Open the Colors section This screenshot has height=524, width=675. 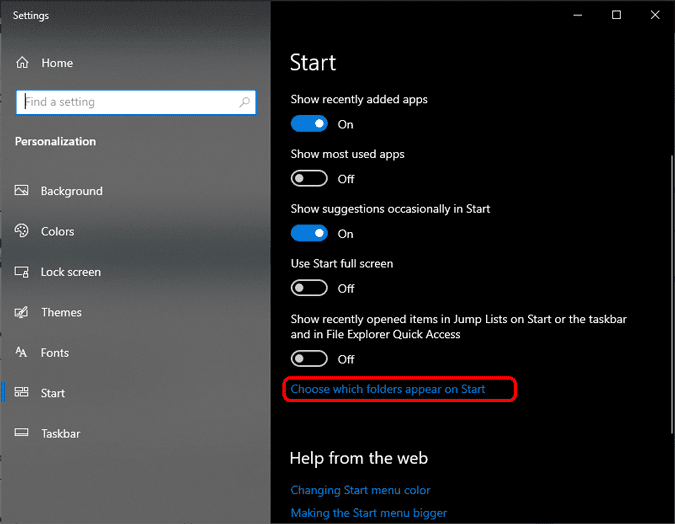point(57,231)
